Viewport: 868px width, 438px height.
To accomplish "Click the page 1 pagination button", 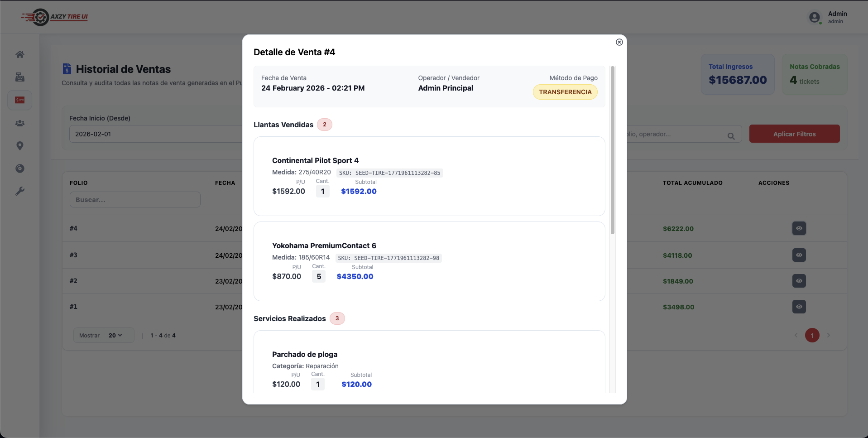I will 812,336.
